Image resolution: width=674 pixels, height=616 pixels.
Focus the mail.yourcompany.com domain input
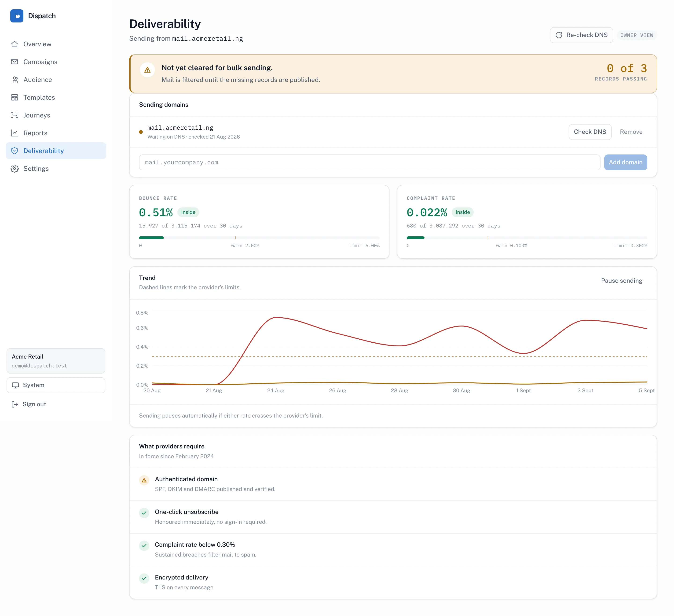click(x=370, y=162)
